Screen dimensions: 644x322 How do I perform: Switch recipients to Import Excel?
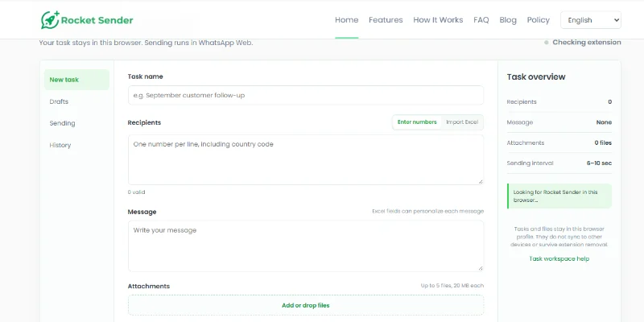pyautogui.click(x=462, y=122)
